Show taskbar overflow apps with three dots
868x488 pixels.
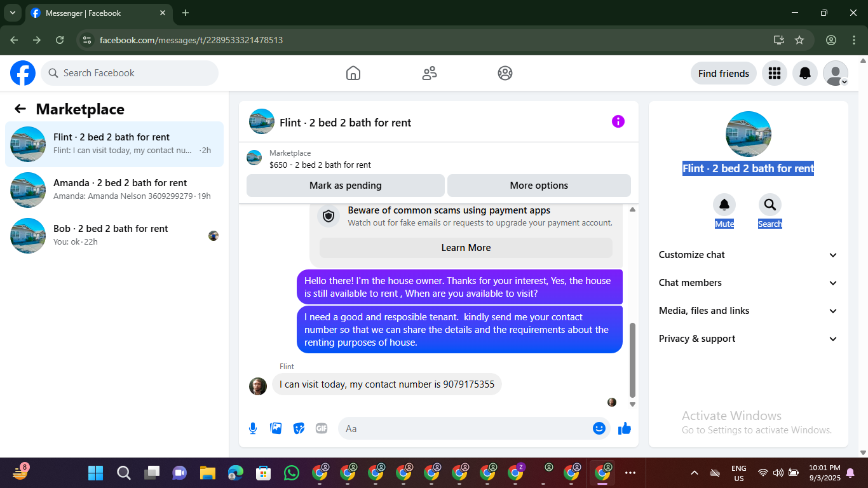coord(630,473)
